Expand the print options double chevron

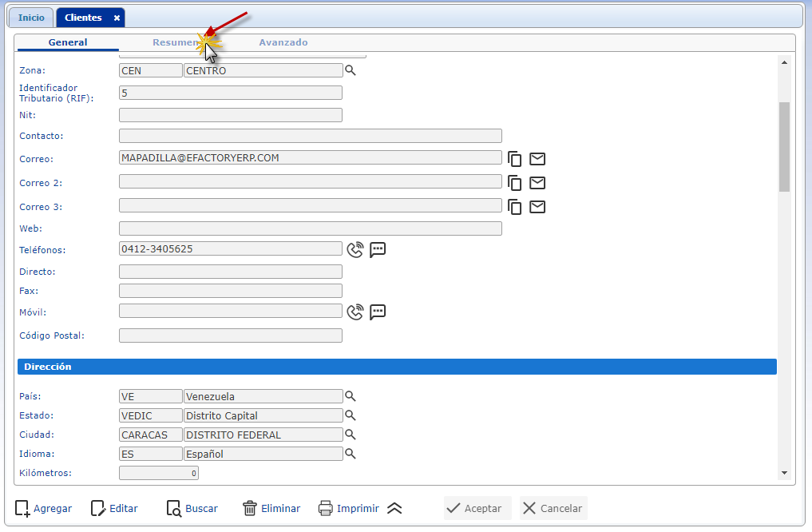click(x=394, y=508)
